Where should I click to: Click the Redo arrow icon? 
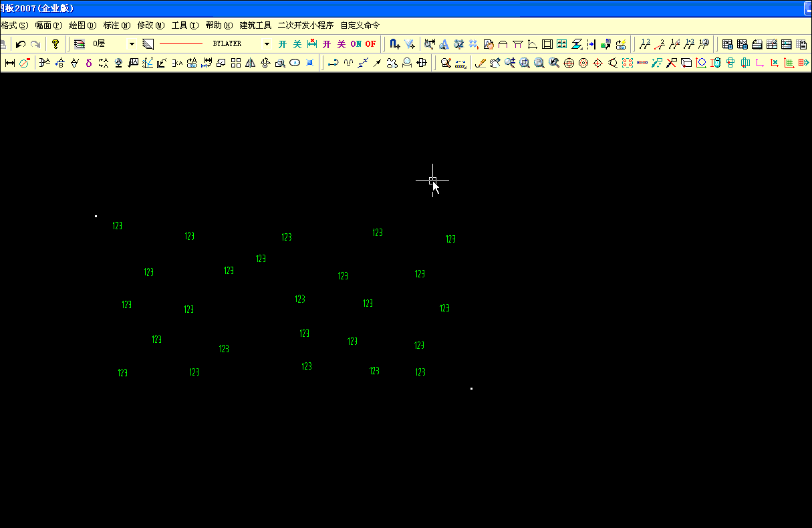click(x=35, y=44)
